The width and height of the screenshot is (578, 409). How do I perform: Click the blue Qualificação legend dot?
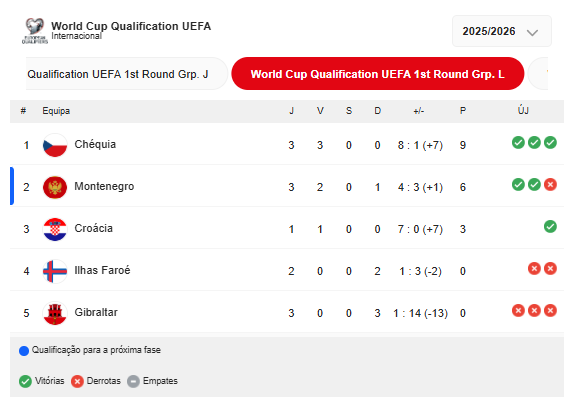click(x=24, y=351)
